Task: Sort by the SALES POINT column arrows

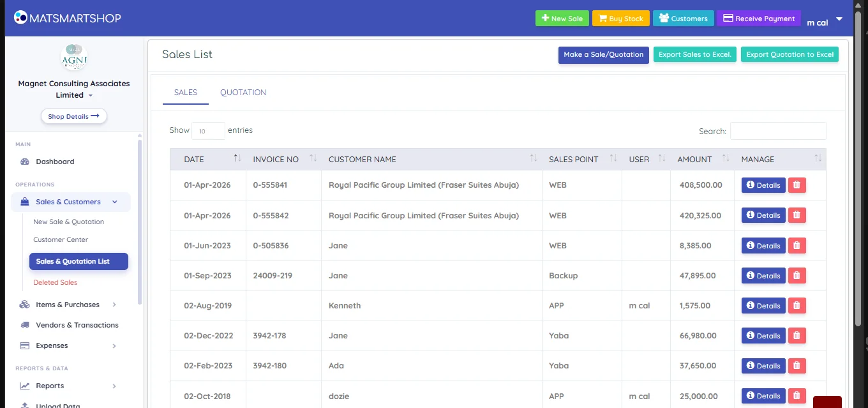Action: click(x=613, y=158)
